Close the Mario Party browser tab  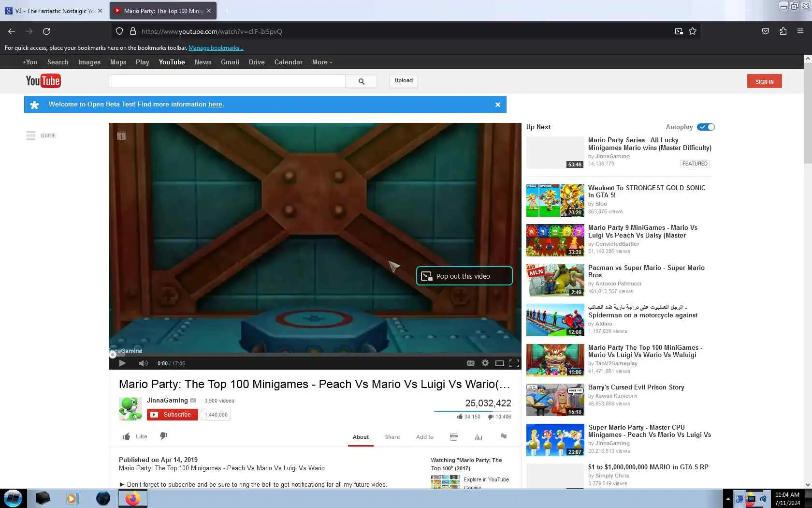tap(209, 11)
